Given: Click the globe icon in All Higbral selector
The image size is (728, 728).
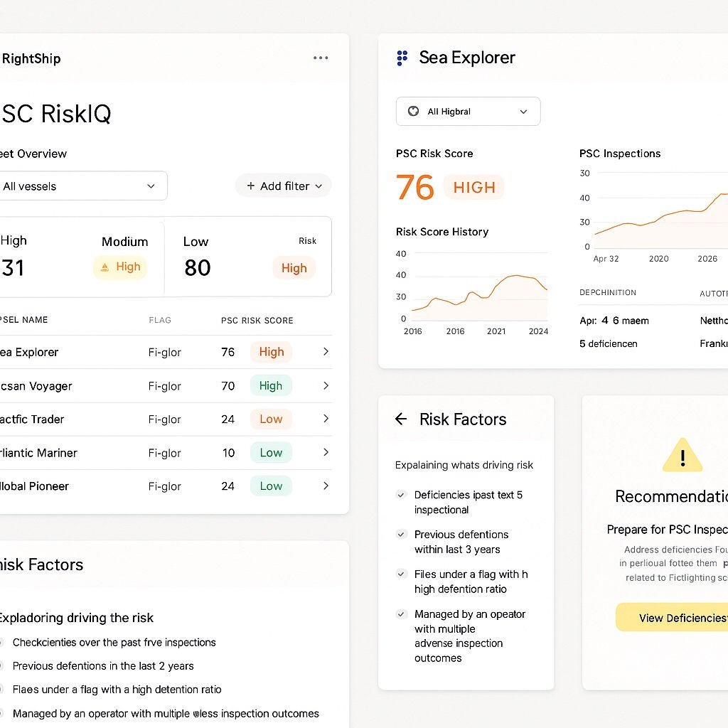Looking at the screenshot, I should coord(413,111).
